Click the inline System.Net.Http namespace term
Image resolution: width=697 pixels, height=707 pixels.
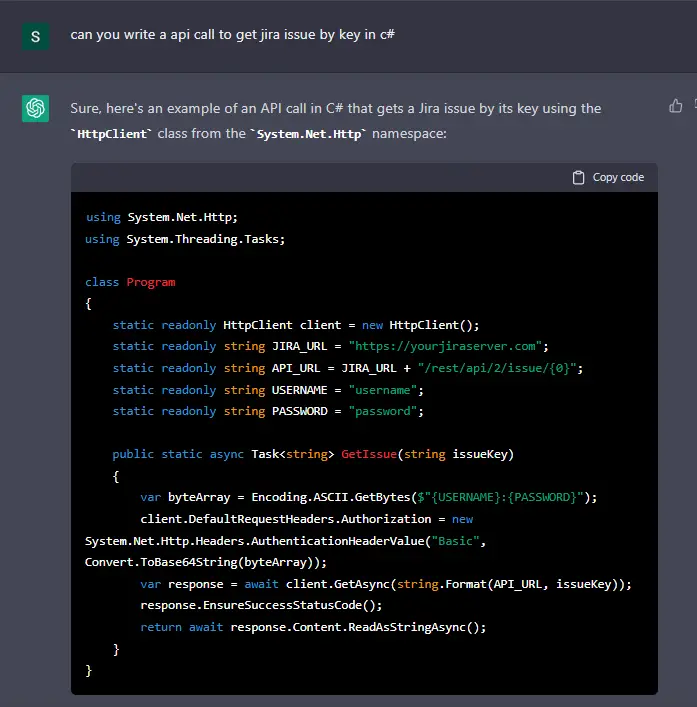pos(309,134)
